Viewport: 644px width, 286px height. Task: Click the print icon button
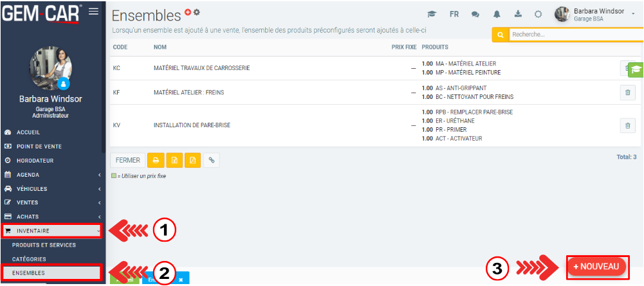156,161
